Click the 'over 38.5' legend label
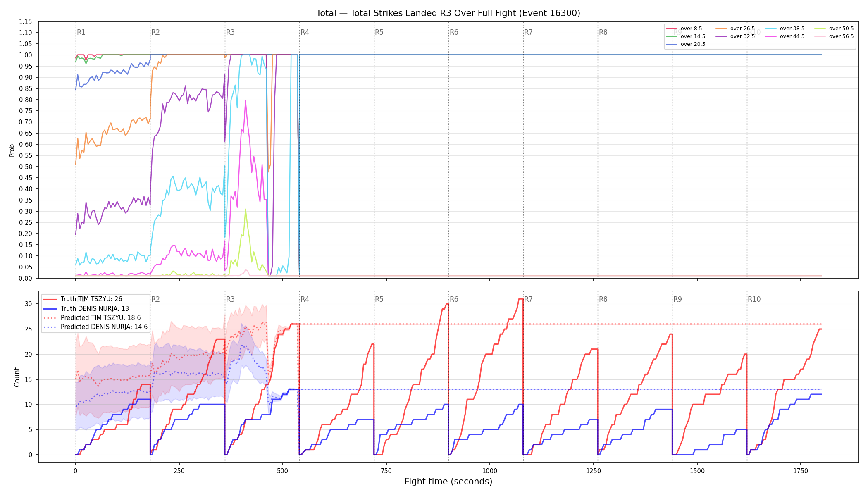The width and height of the screenshot is (868, 496). pos(792,29)
